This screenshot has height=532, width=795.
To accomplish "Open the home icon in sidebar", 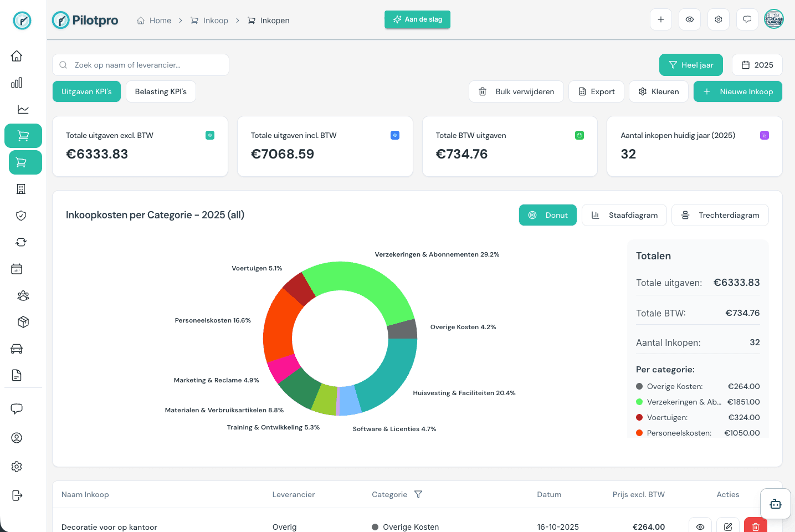I will click(x=17, y=56).
